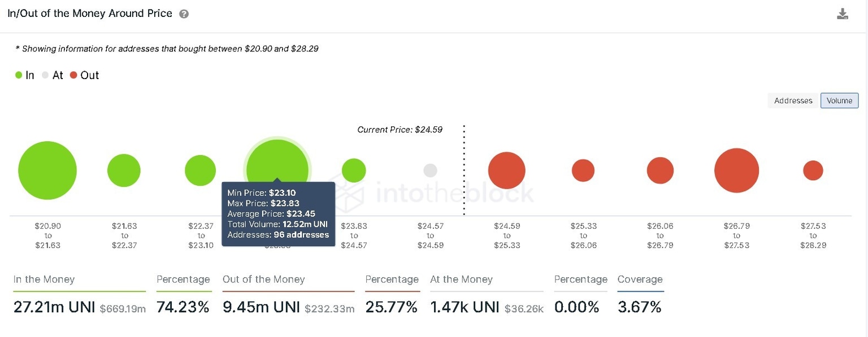
Task: Click the red $26.06 to $26.79 bubble
Action: [x=660, y=170]
